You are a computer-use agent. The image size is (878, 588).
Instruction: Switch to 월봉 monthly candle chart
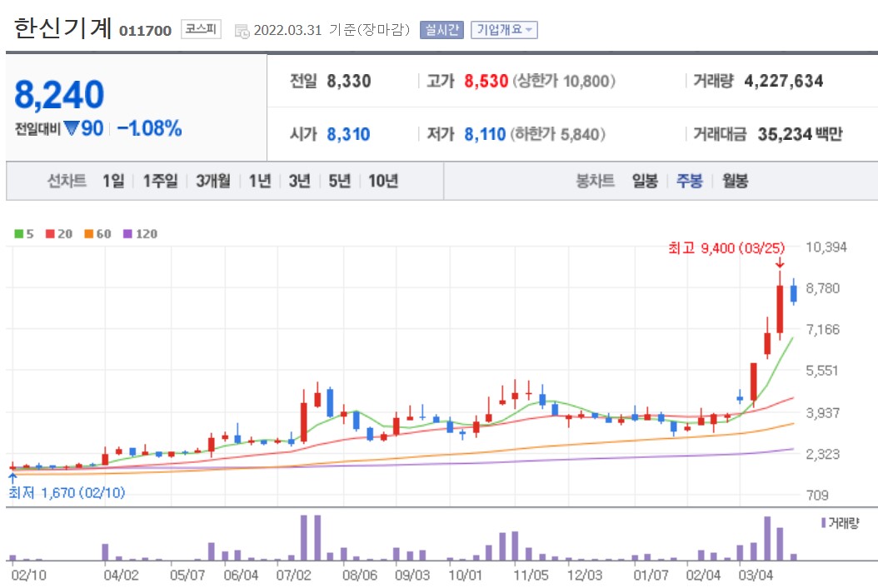pos(735,181)
